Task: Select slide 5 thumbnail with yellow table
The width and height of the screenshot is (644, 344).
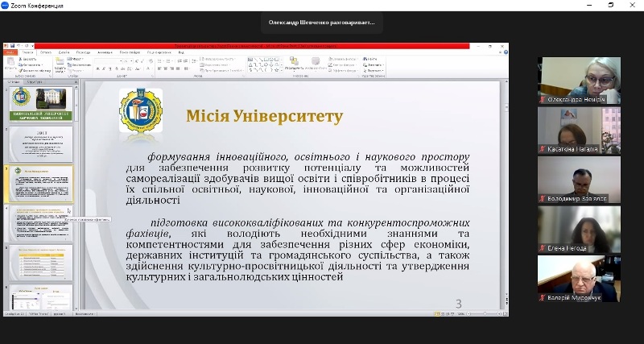Action: click(x=41, y=262)
